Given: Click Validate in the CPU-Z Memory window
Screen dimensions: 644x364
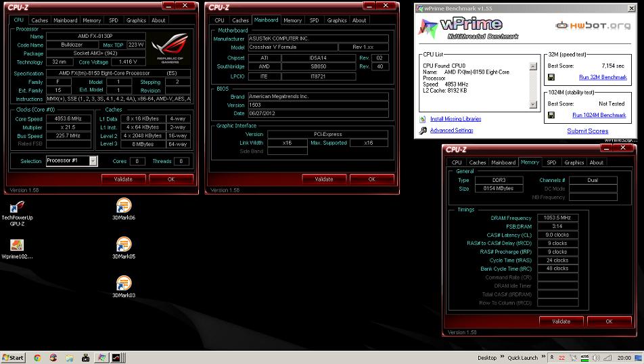Looking at the screenshot, I should (x=561, y=321).
